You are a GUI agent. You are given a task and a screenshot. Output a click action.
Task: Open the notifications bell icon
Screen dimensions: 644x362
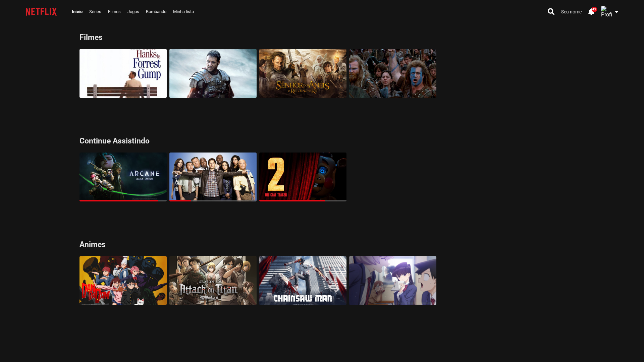(591, 12)
